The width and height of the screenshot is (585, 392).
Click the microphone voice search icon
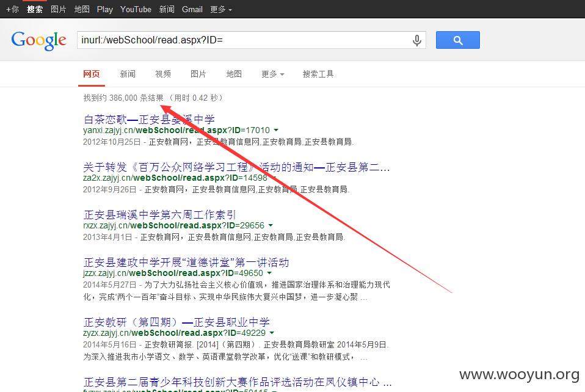point(417,40)
